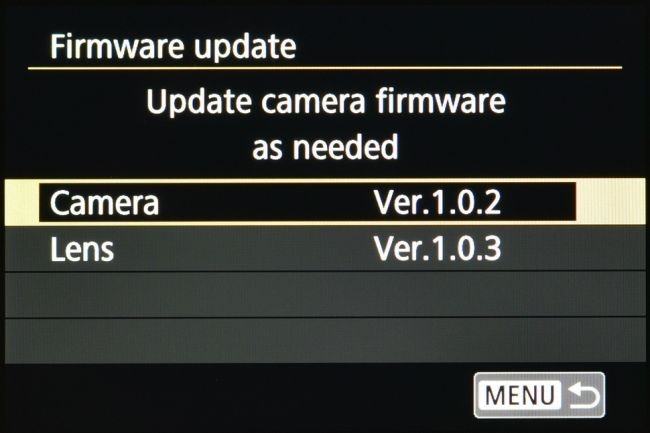Click lens version Ver.1.0.3
Viewport: 650px width, 433px height.
tap(436, 249)
